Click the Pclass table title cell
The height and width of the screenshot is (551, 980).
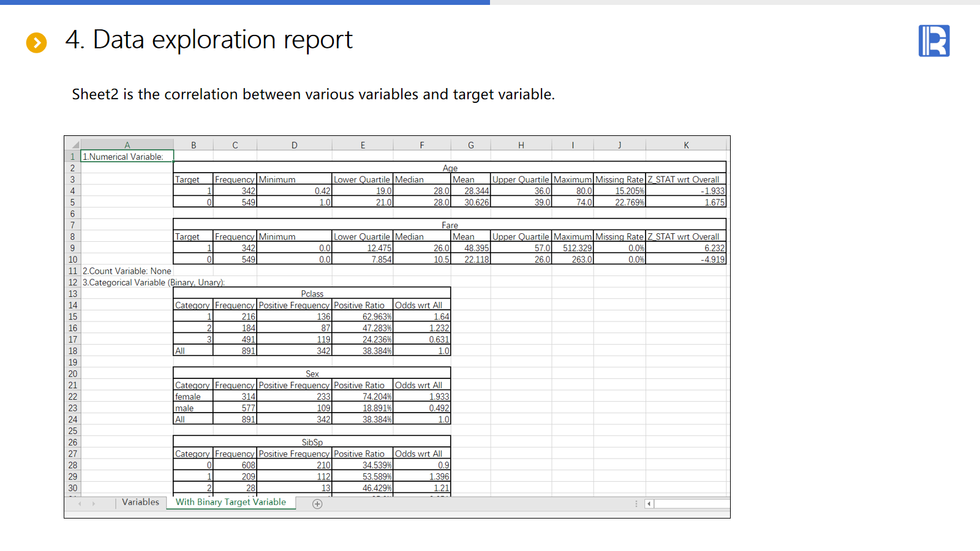pos(312,294)
